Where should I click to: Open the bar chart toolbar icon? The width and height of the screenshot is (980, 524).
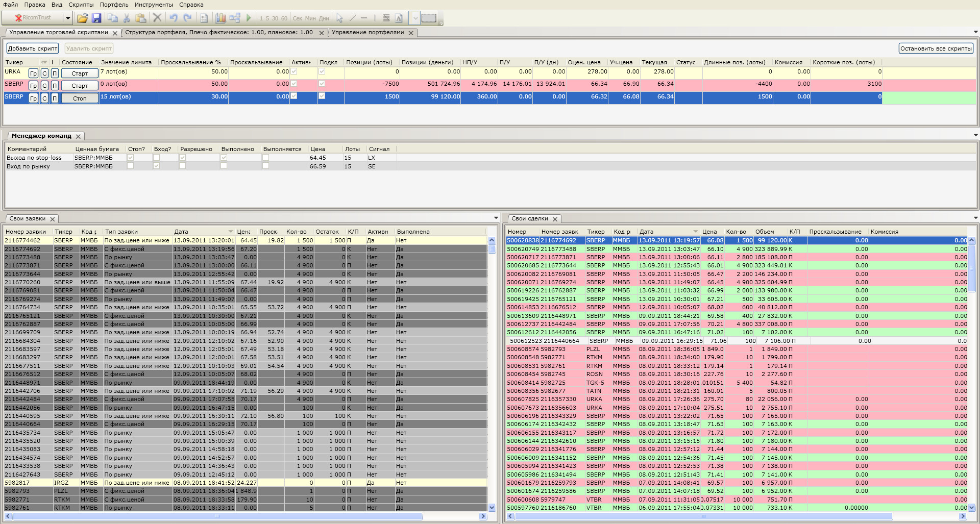pos(220,18)
